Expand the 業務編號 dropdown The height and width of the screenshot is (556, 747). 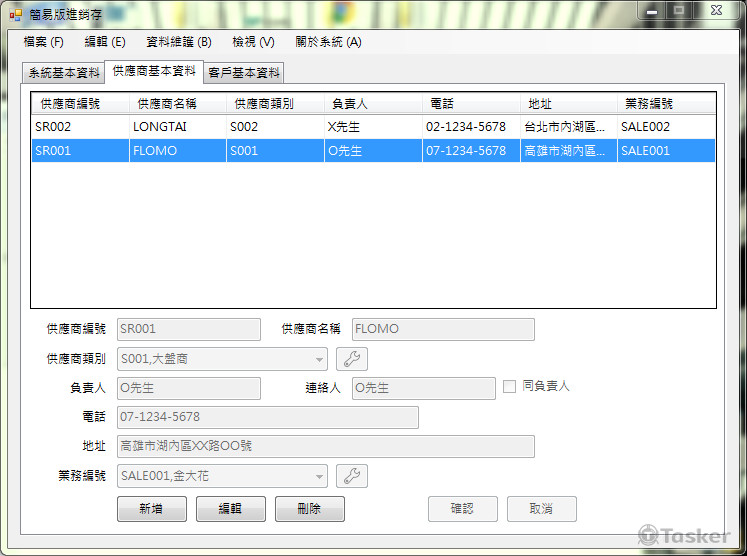click(x=319, y=477)
